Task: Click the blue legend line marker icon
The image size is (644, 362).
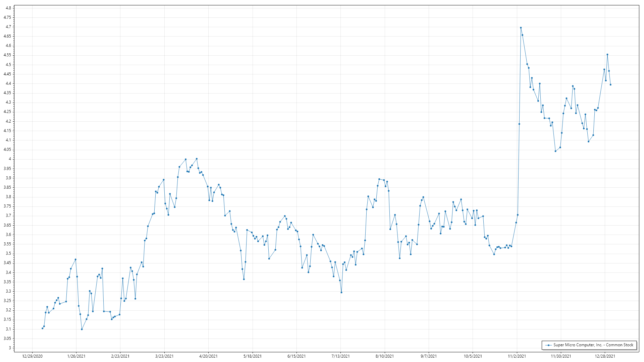Action: [x=548, y=345]
